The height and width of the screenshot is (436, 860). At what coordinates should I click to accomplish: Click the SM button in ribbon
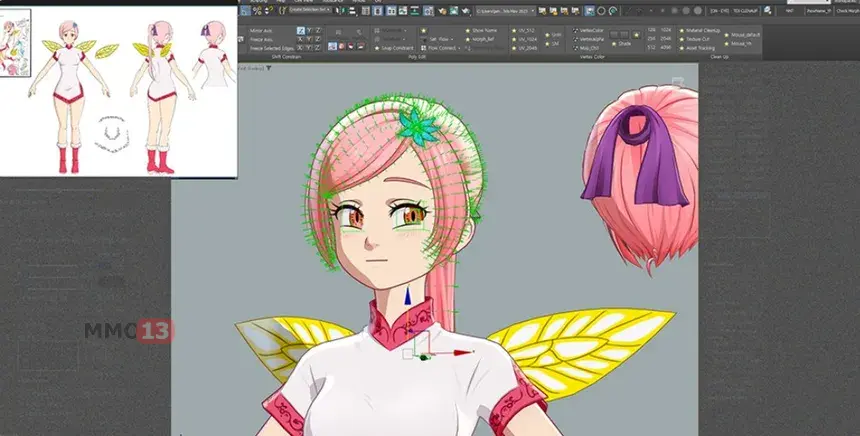pyautogui.click(x=552, y=44)
